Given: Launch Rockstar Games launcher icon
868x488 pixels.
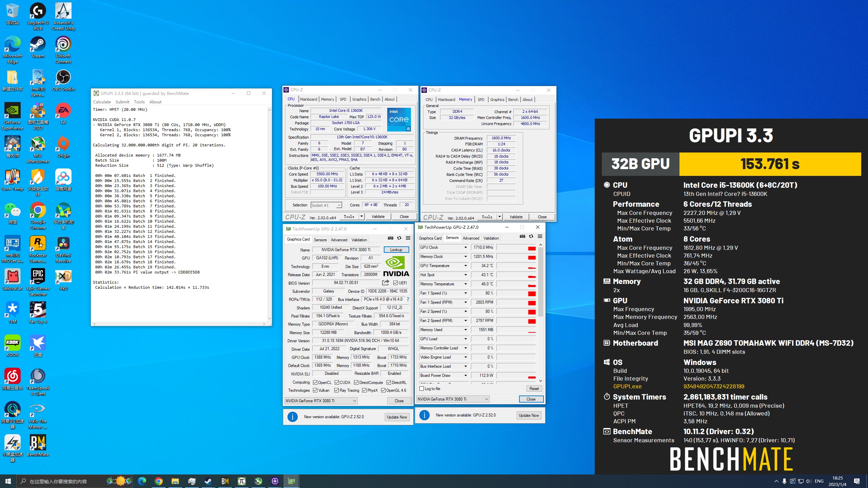Looking at the screenshot, I should click(38, 249).
